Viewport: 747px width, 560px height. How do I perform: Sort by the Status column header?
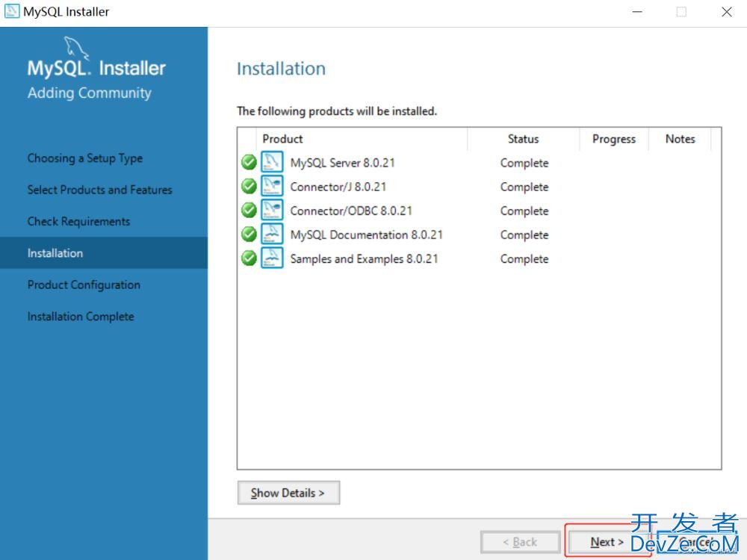click(523, 139)
